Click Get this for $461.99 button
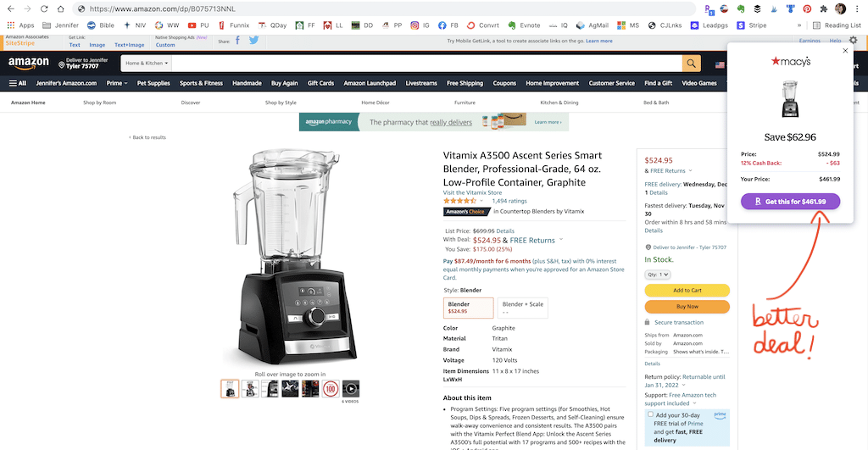868x450 pixels. 790,202
